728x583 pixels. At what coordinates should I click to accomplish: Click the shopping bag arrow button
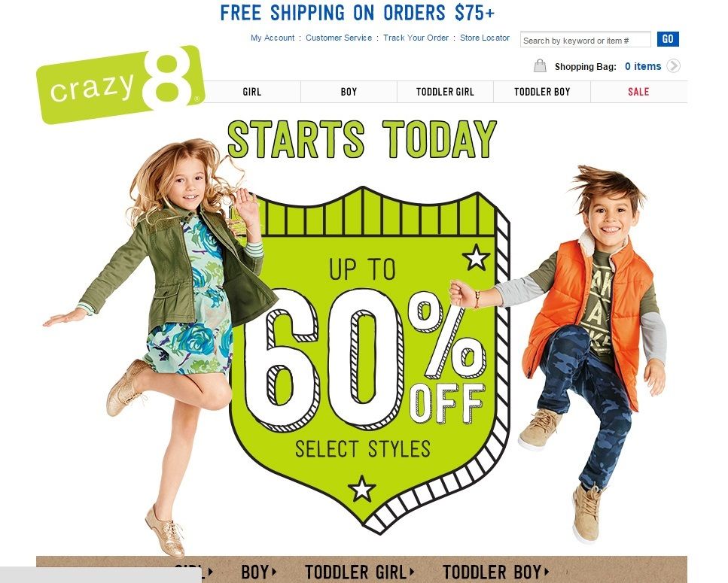(x=673, y=66)
